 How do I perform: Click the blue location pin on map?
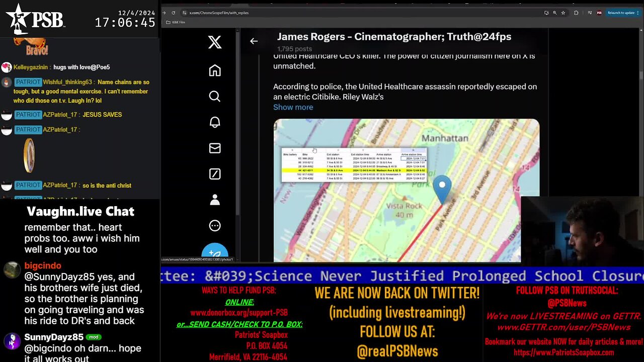pyautogui.click(x=442, y=189)
